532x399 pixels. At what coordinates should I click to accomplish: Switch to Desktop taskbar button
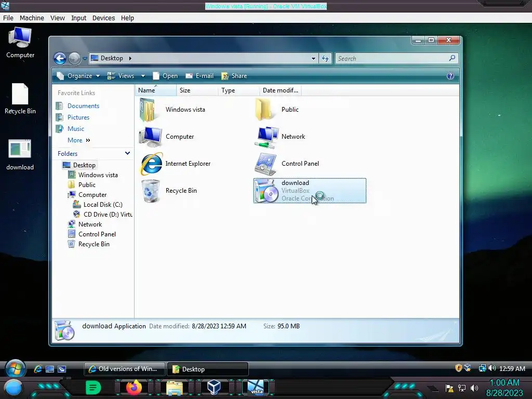click(x=208, y=369)
